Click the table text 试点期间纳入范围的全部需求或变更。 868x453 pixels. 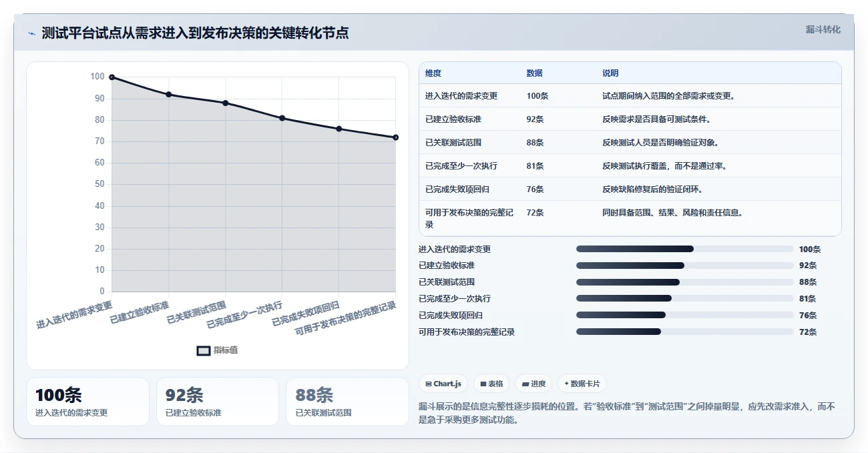pos(669,96)
